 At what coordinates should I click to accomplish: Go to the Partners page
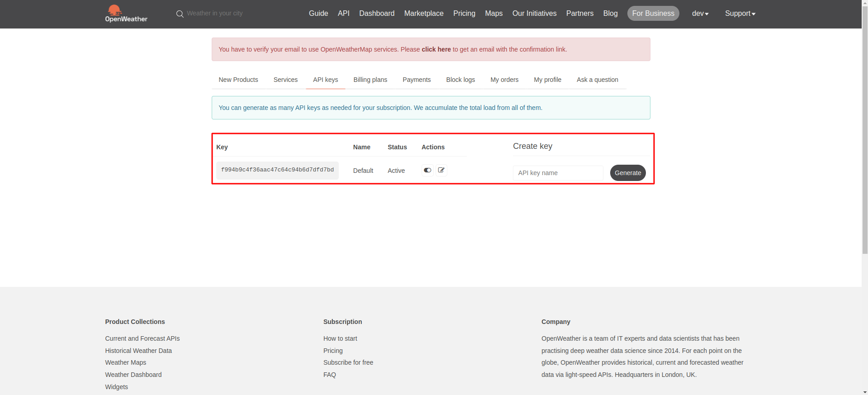click(580, 14)
